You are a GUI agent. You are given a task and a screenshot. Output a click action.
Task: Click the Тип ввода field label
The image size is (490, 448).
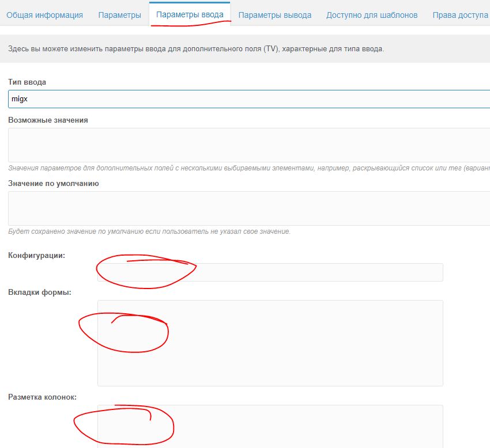(27, 82)
